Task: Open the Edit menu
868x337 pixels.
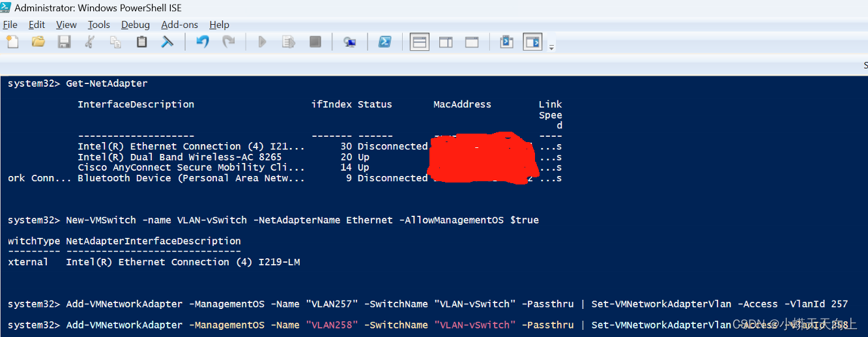Action: click(x=36, y=25)
